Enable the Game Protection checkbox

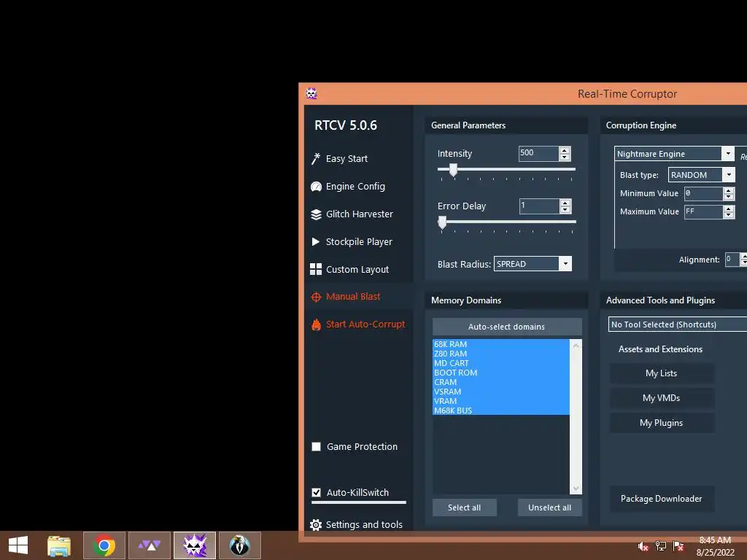(316, 447)
